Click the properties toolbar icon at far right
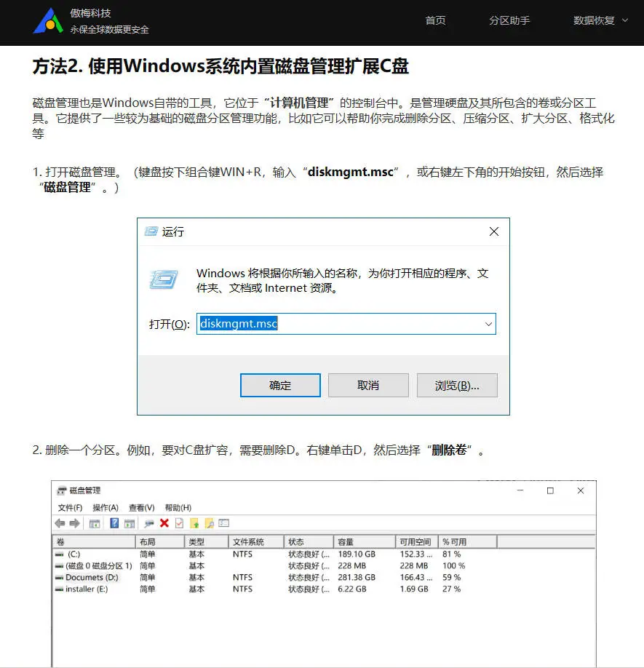 click(223, 522)
